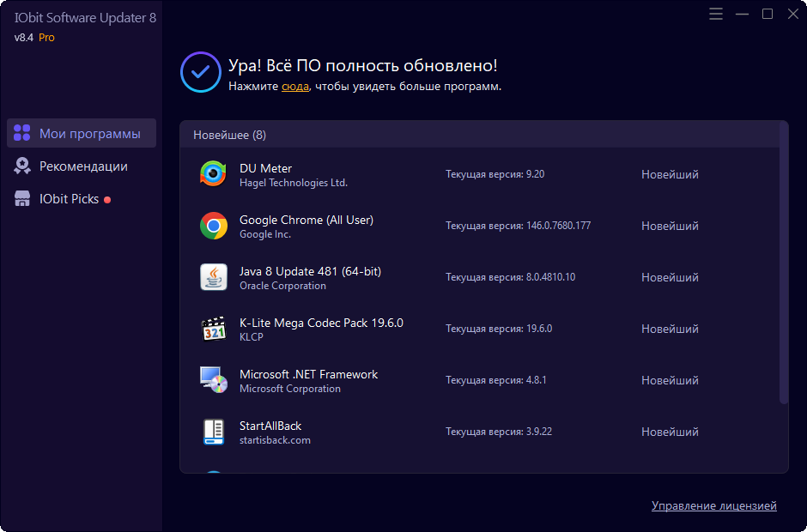Open the Управление лицензией link

(x=713, y=506)
